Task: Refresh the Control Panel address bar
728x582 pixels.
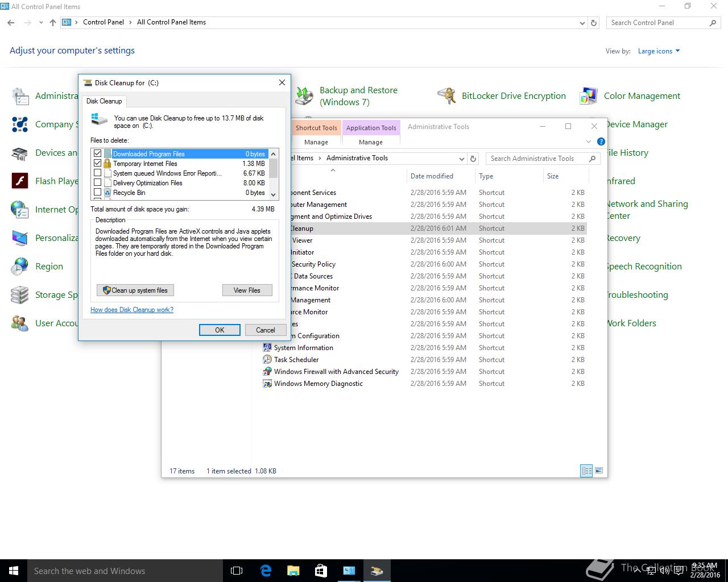Action: [x=594, y=23]
